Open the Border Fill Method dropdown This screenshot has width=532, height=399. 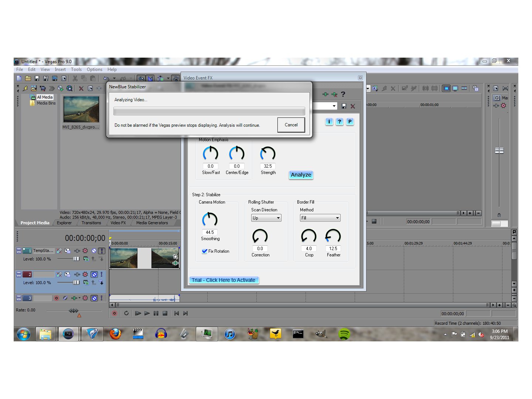pyautogui.click(x=320, y=218)
